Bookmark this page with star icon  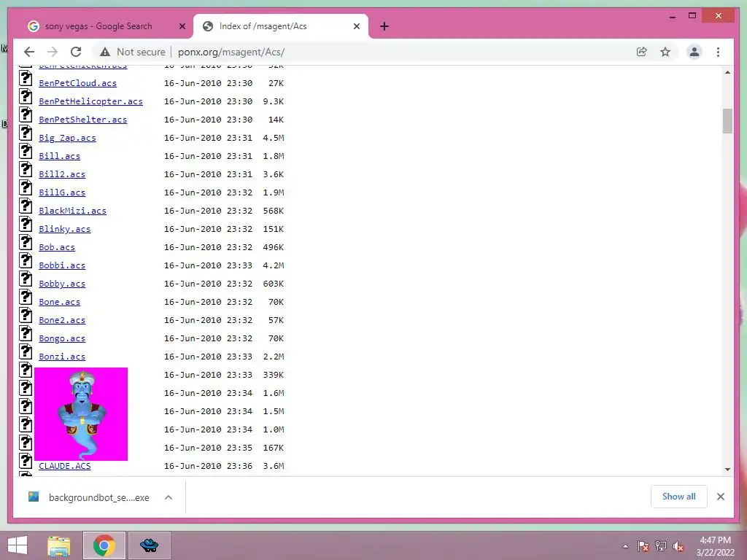click(x=665, y=52)
